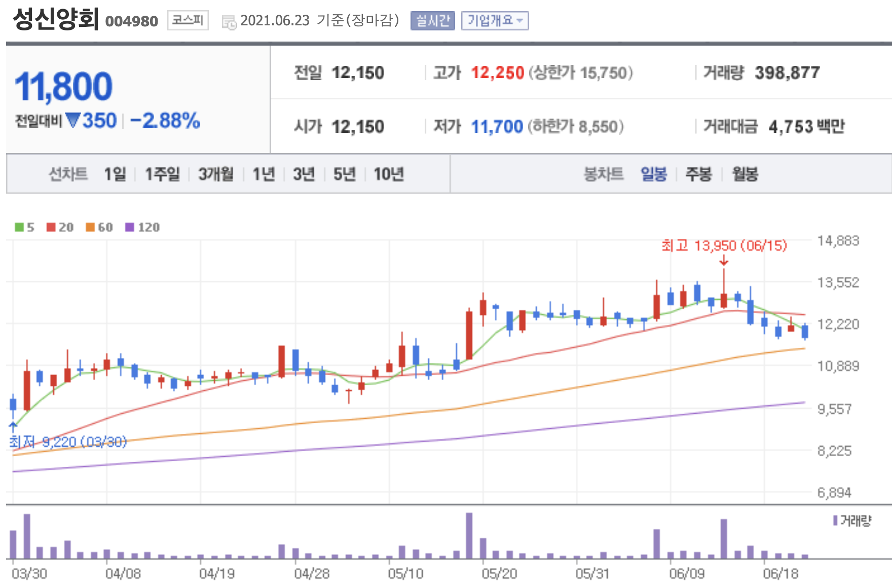Click the 8,225 price axis label
The image size is (892, 588).
[834, 451]
